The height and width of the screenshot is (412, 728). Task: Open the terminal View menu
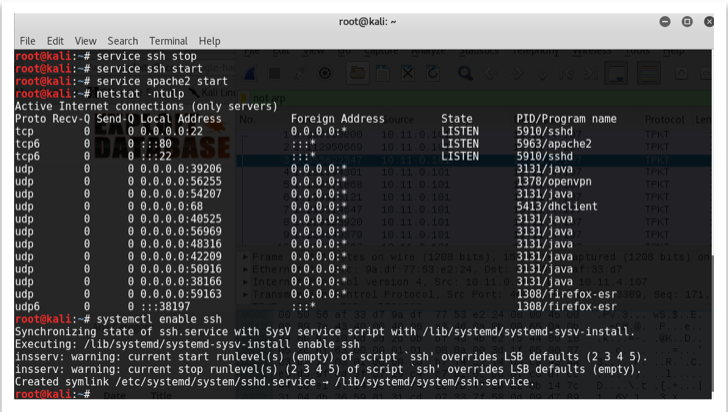click(85, 41)
